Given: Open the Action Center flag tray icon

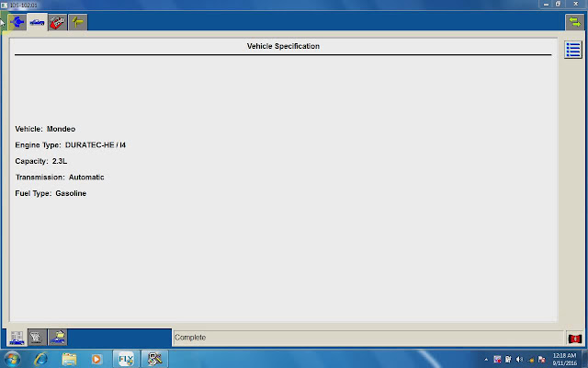Looking at the screenshot, I should click(x=541, y=360).
